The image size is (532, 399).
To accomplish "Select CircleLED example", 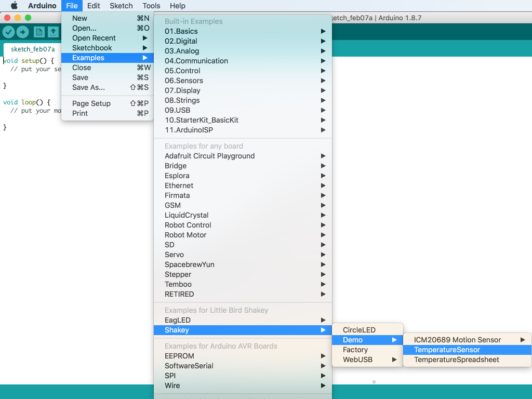I will (367, 330).
